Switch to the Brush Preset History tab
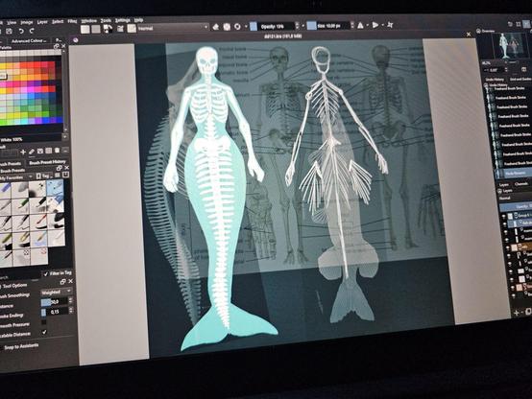 pos(47,163)
